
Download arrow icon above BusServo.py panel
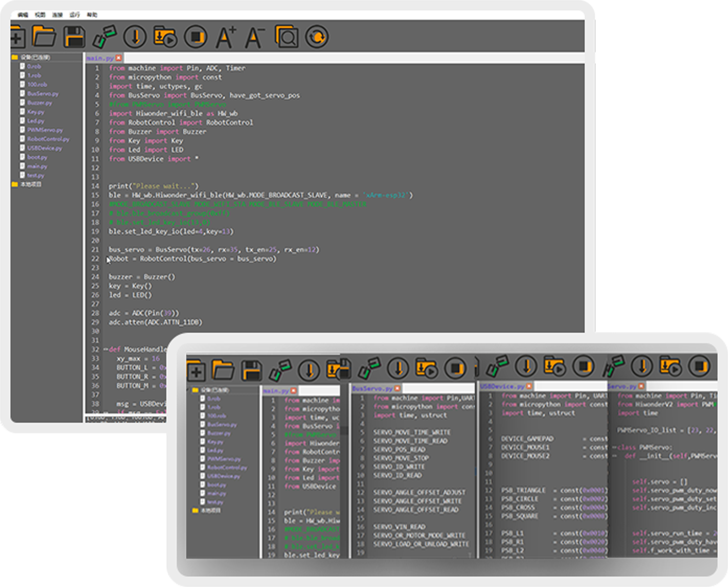398,368
